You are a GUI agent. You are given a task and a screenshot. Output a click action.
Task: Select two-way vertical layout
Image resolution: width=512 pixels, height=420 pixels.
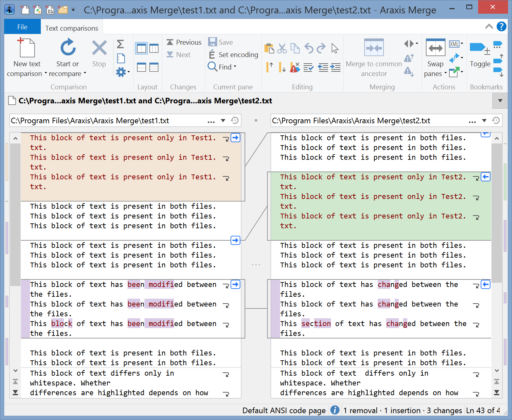[141, 49]
